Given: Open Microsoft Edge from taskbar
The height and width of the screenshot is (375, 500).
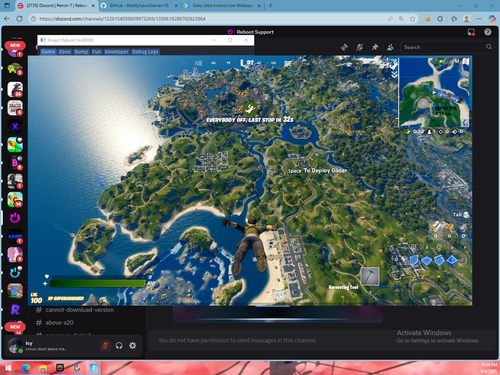Looking at the screenshot, I should point(26,368).
